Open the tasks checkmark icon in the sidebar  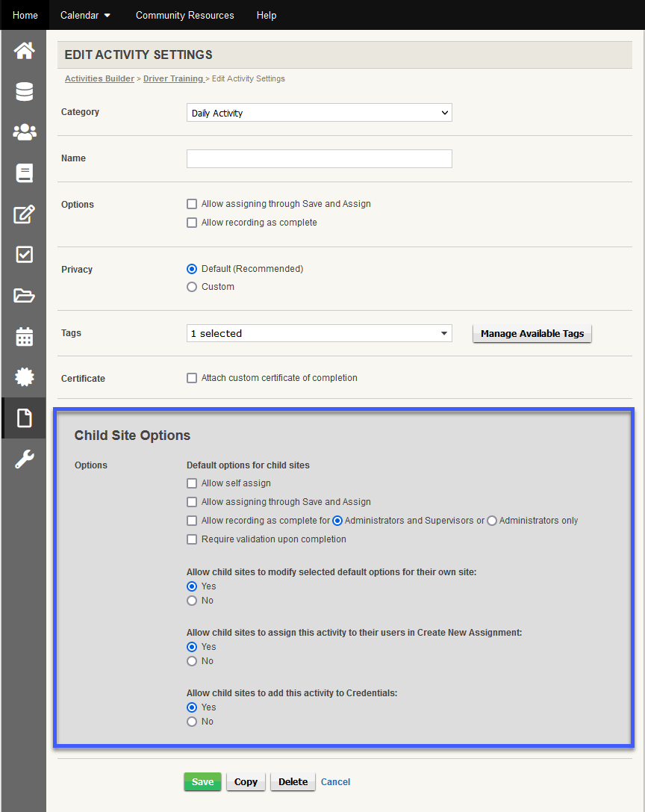point(23,255)
